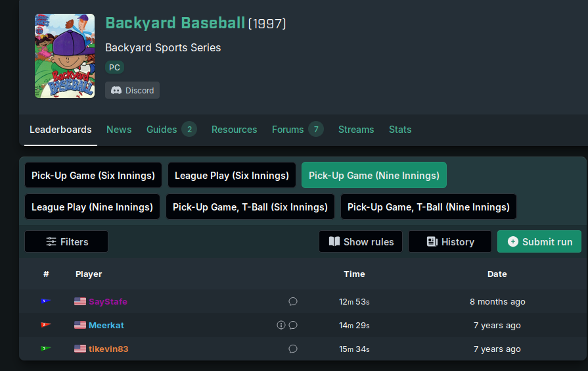Open the Guides tab

pyautogui.click(x=162, y=130)
